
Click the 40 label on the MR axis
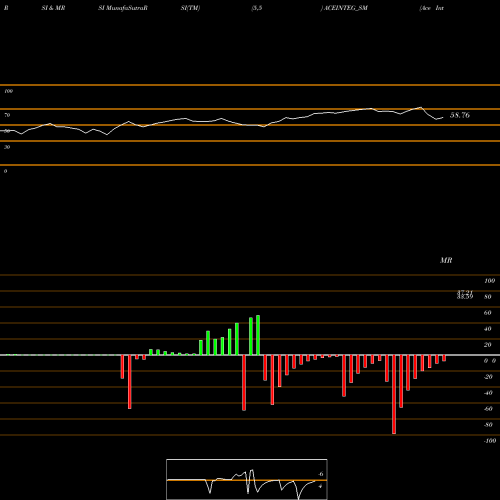488,329
